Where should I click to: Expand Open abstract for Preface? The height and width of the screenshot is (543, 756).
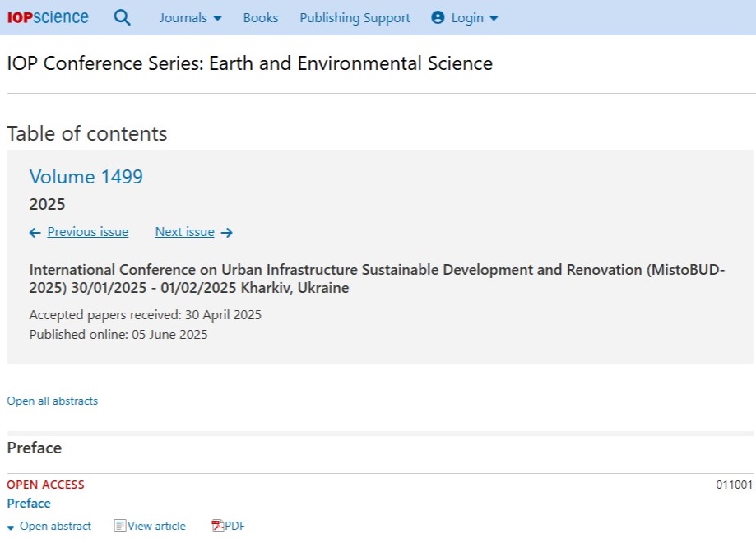(x=49, y=526)
